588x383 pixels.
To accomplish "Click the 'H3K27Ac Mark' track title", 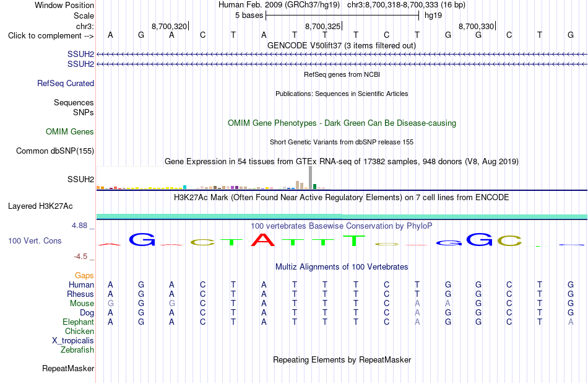I will (x=342, y=198).
